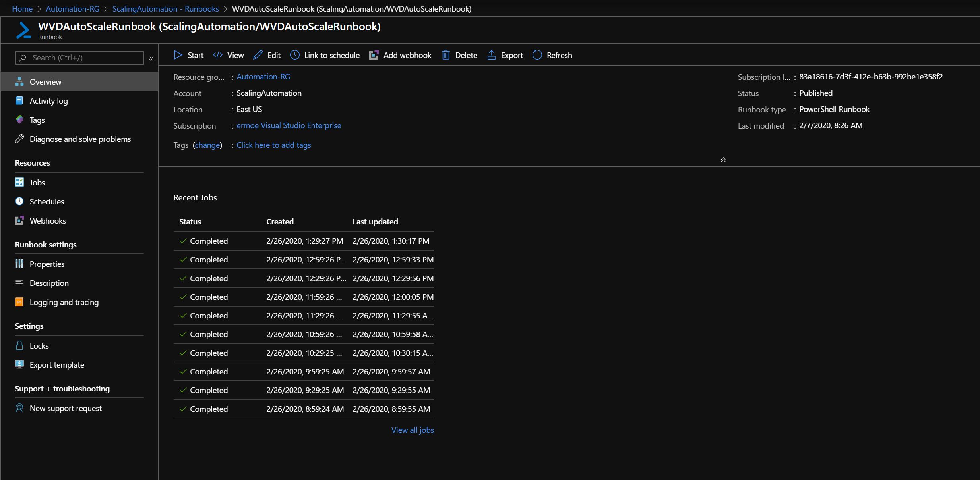Collapse the essentials section chevron
Image resolution: width=980 pixels, height=480 pixels.
coord(723,160)
